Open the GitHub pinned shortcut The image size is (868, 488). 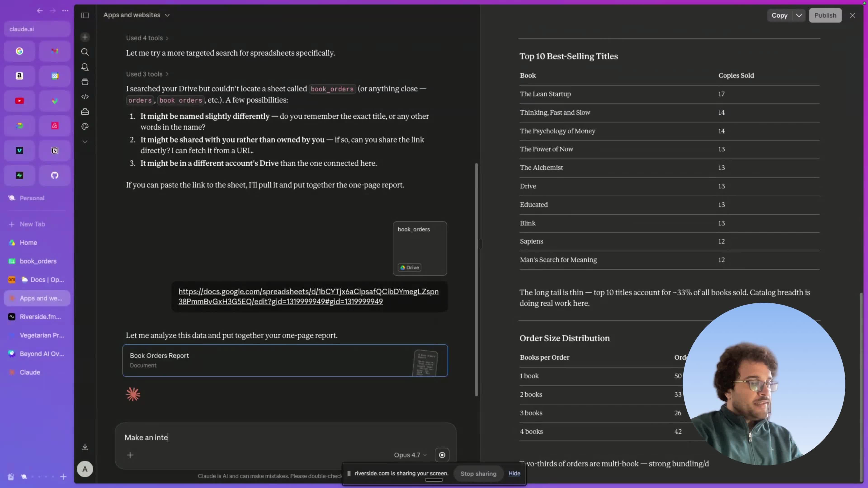point(54,175)
